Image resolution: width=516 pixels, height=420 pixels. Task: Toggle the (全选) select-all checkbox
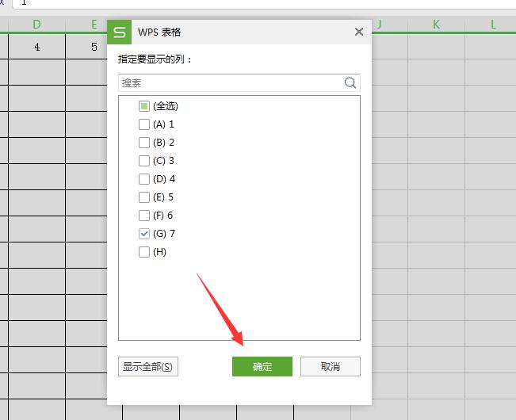[144, 106]
